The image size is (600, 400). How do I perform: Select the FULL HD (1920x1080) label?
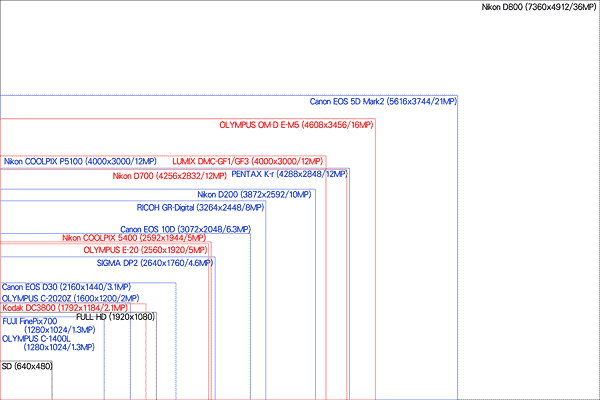click(x=116, y=317)
